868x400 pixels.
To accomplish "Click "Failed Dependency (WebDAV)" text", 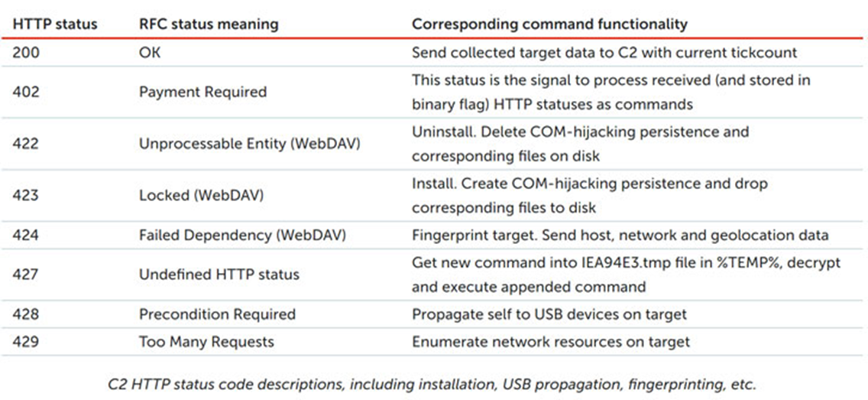I will coord(242,236).
